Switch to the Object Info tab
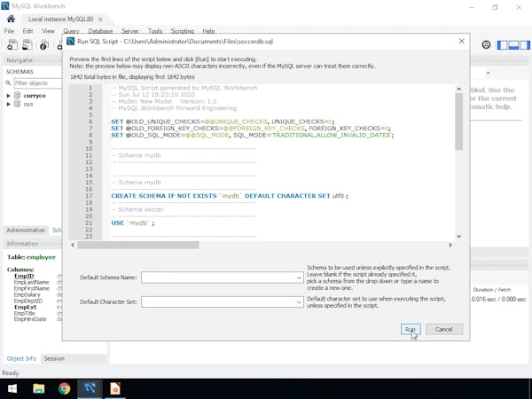Screen dimensions: 532x399 (21, 358)
